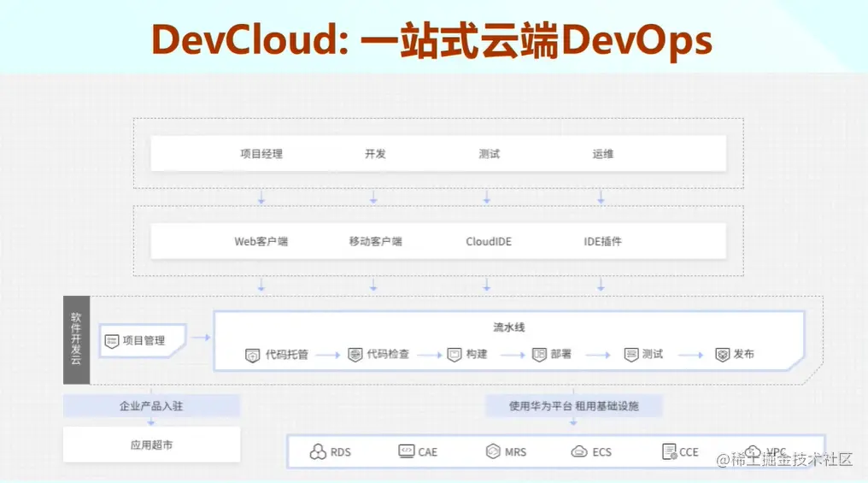Click the 部署 icon
Viewport: 868px width, 483px height.
click(x=539, y=355)
